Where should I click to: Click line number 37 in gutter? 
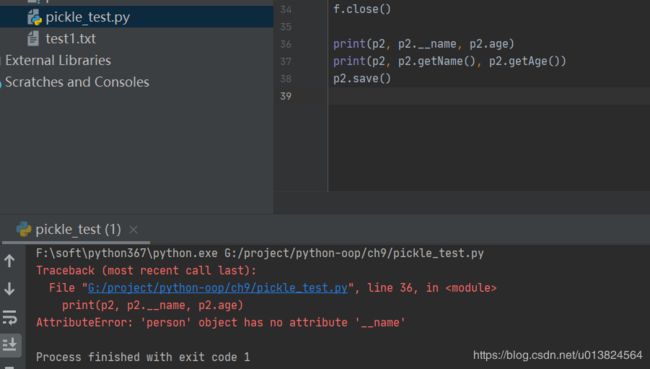pyautogui.click(x=286, y=61)
